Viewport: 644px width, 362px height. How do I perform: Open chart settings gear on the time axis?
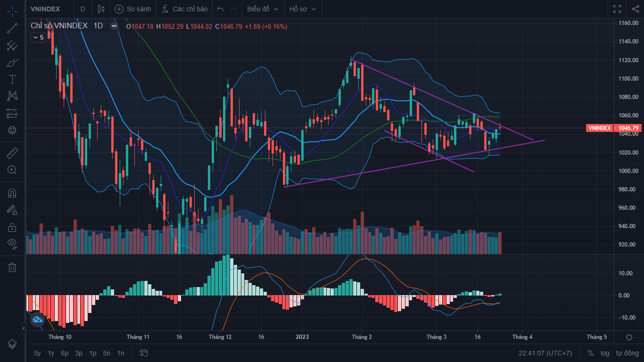[629, 337]
